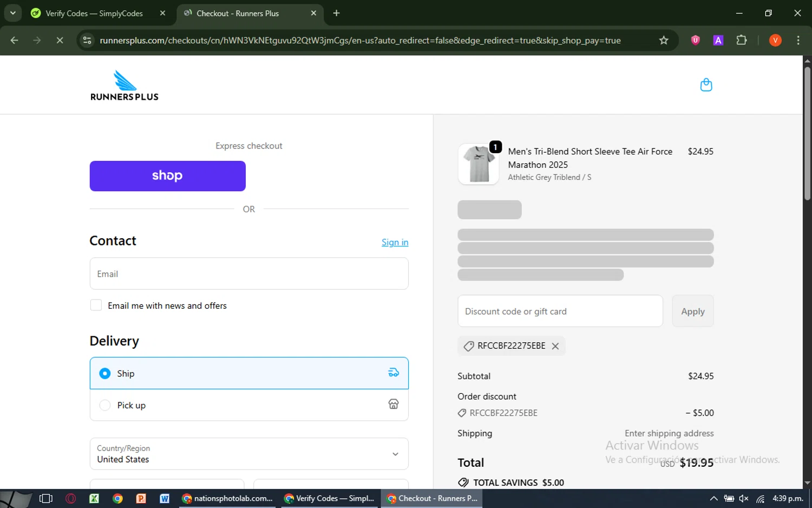This screenshot has height=508, width=812.
Task: Open the shopping cart bag icon
Action: pyautogui.click(x=706, y=85)
